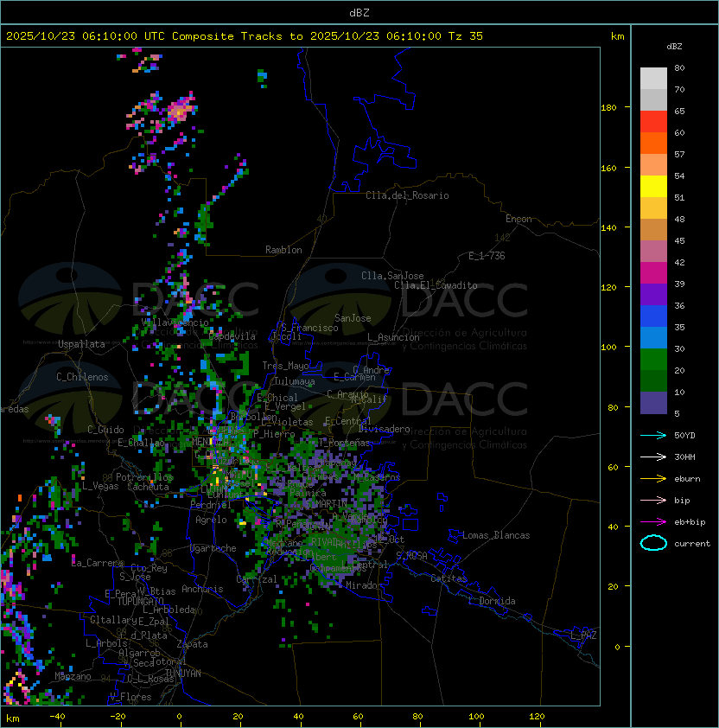Click the magenta eb+bip arrow symbol
This screenshot has height=728, width=719.
(x=653, y=522)
